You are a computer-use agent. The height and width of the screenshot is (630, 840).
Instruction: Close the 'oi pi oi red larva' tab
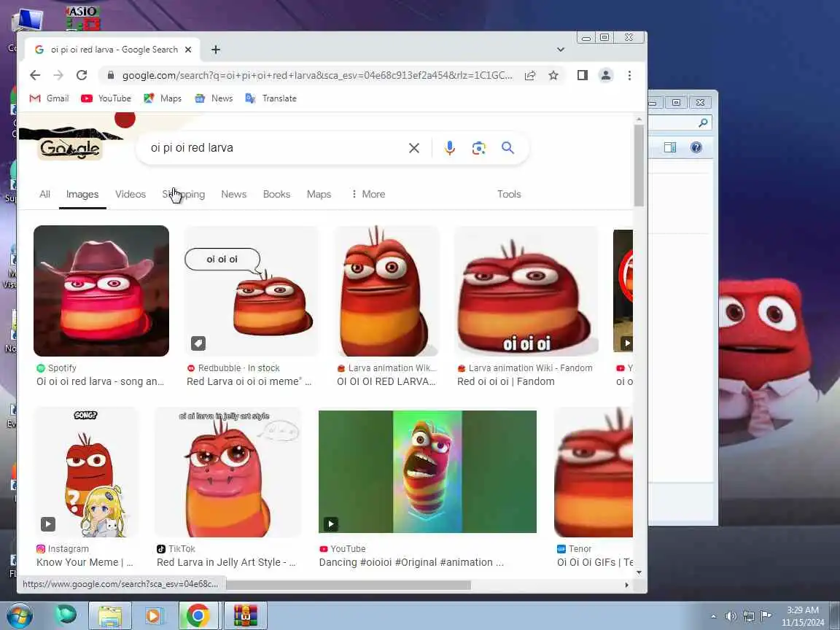[x=188, y=50]
